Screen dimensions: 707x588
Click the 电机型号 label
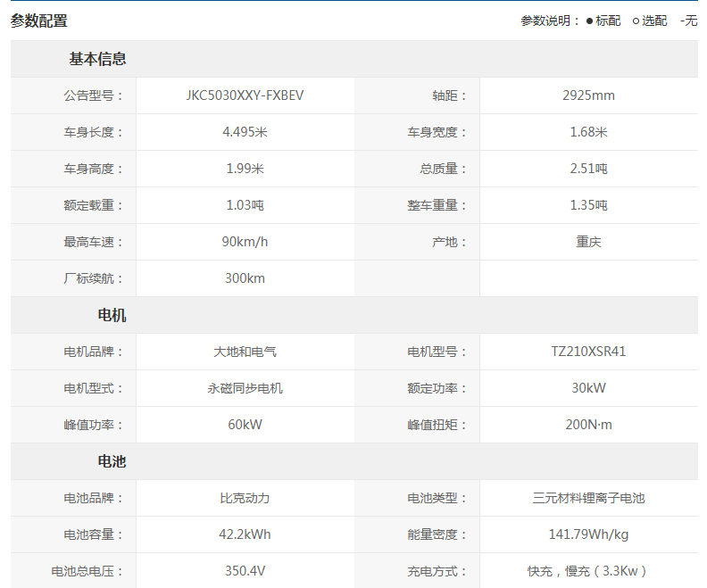[x=437, y=352]
